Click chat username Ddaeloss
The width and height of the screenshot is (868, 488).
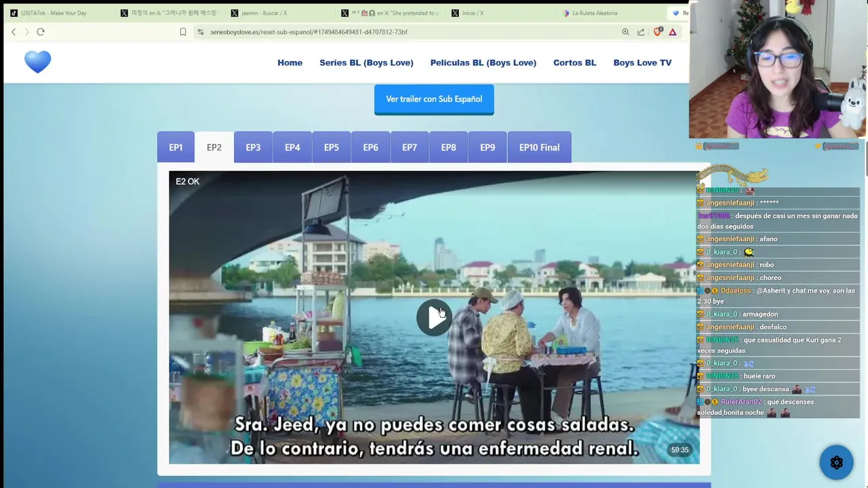736,291
